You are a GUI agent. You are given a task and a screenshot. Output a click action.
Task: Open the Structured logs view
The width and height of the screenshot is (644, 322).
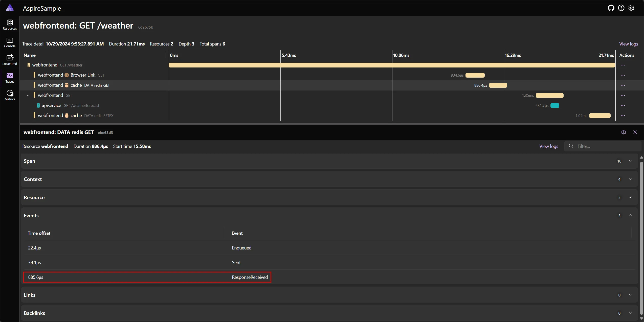coord(10,60)
